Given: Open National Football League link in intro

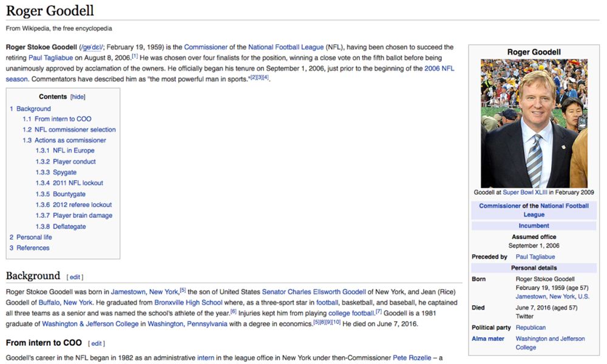Looking at the screenshot, I should (x=286, y=47).
